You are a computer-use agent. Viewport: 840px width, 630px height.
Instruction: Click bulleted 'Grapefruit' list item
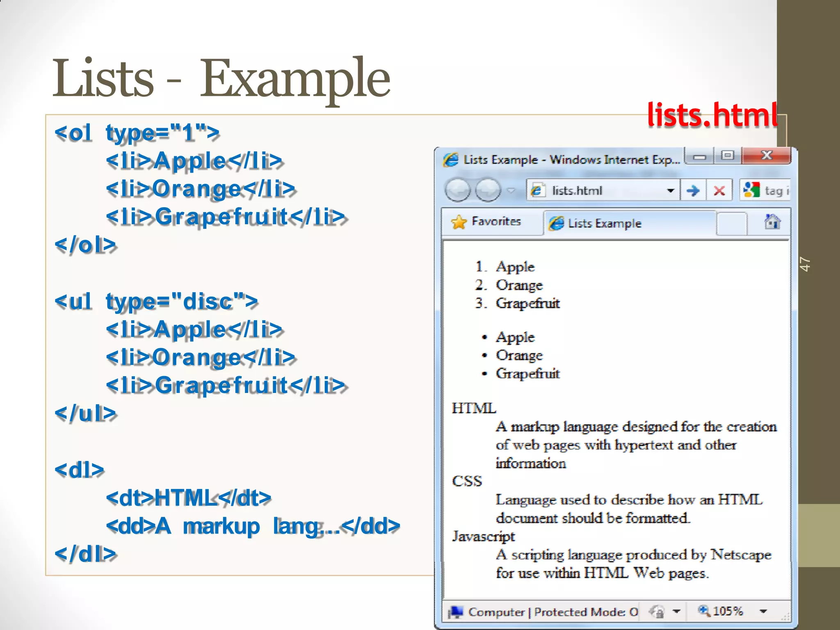coord(528,374)
